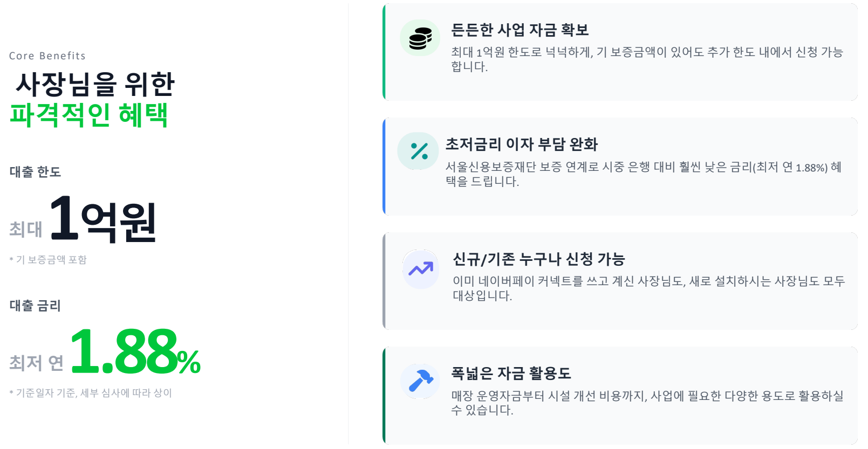868x449 pixels.
Task: Click the stacked coins icon
Action: pyautogui.click(x=420, y=38)
